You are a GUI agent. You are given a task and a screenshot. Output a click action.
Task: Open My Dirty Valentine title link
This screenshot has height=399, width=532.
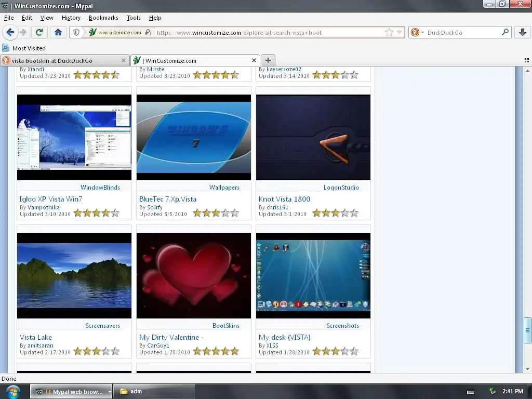171,337
